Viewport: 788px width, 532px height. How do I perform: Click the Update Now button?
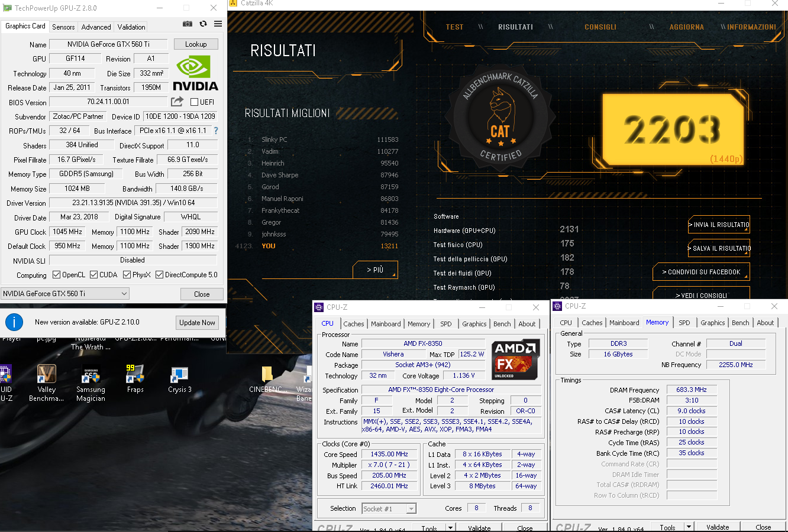click(198, 323)
